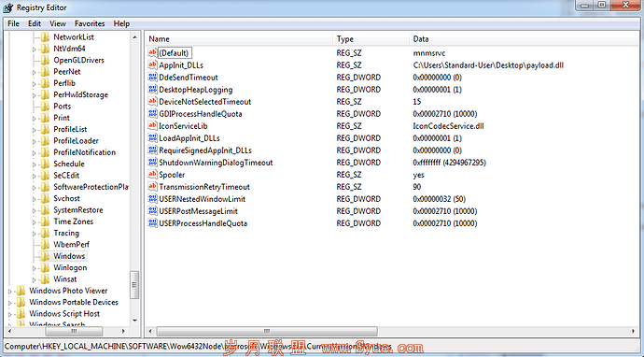
Task: Click the DWORD icon beside USERProcessHandleQuota
Action: point(152,223)
